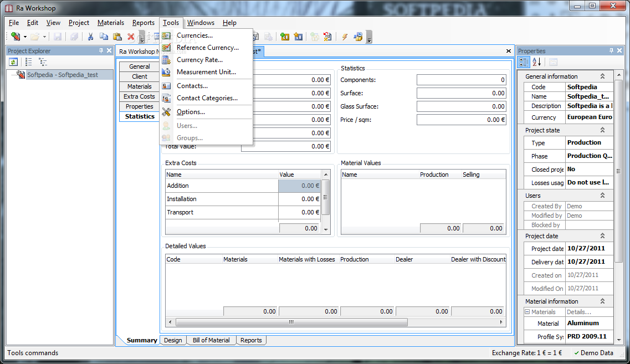Collapse the Materials minus box node
The width and height of the screenshot is (630, 364).
pyautogui.click(x=527, y=312)
